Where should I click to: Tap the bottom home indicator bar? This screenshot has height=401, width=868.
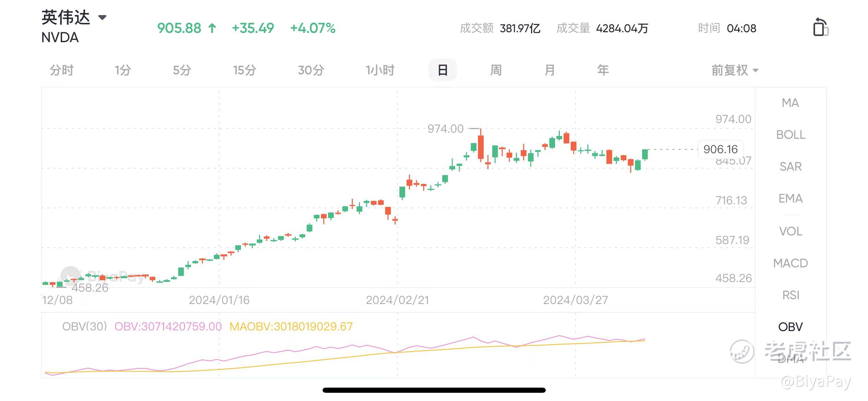pyautogui.click(x=434, y=390)
